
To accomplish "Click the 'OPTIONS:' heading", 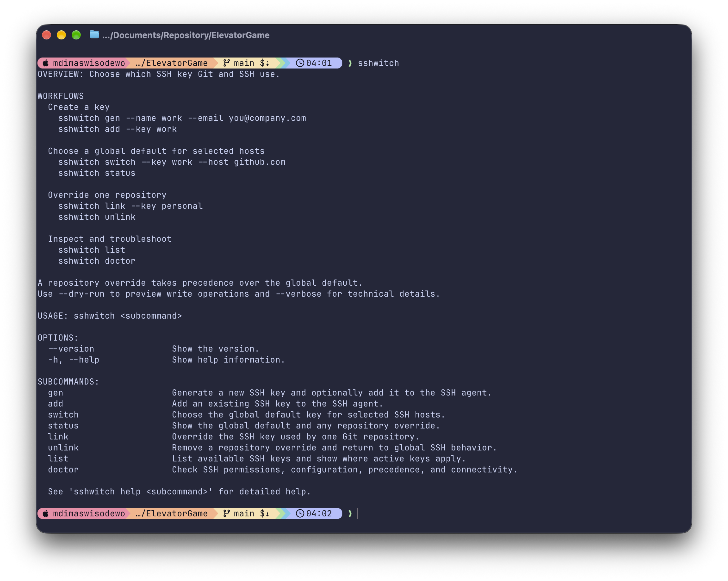I will (x=58, y=338).
